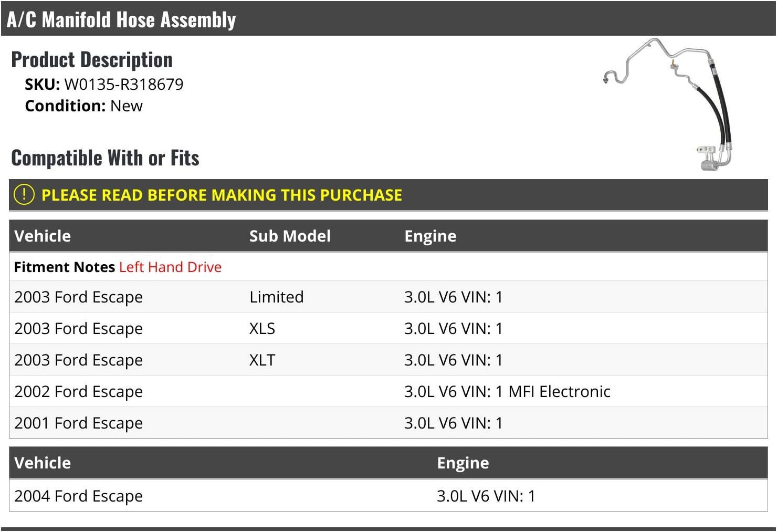
Task: Click the Sub Model column header
Action: pos(290,236)
